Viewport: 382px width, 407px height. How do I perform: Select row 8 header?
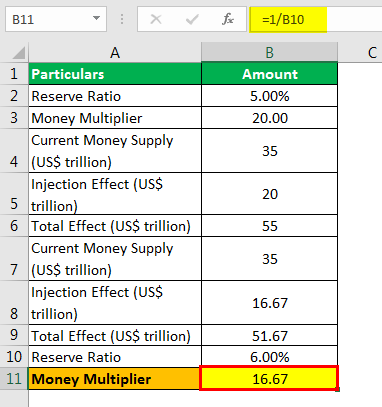(14, 302)
